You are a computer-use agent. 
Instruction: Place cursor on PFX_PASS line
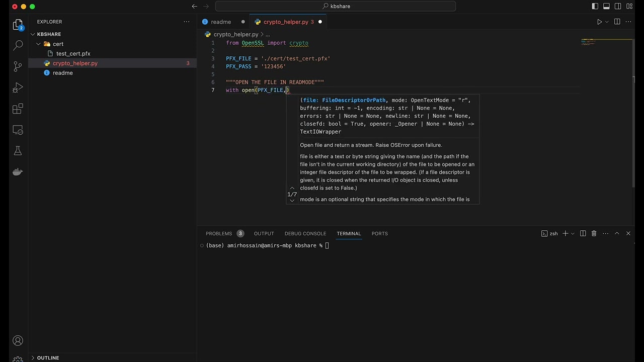tap(256, 66)
